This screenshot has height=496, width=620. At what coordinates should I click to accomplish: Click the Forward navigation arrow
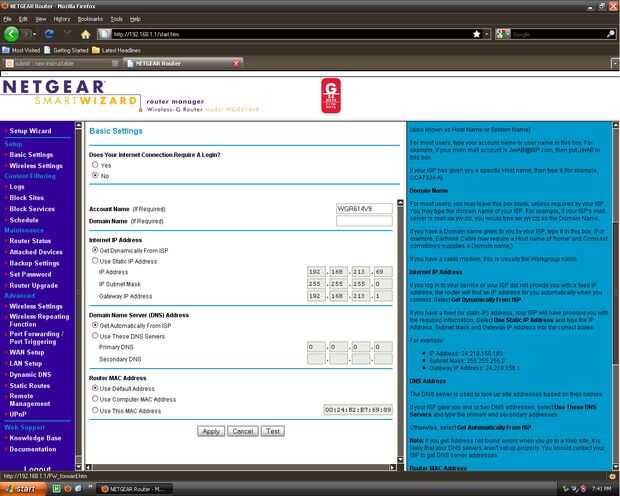pyautogui.click(x=26, y=34)
